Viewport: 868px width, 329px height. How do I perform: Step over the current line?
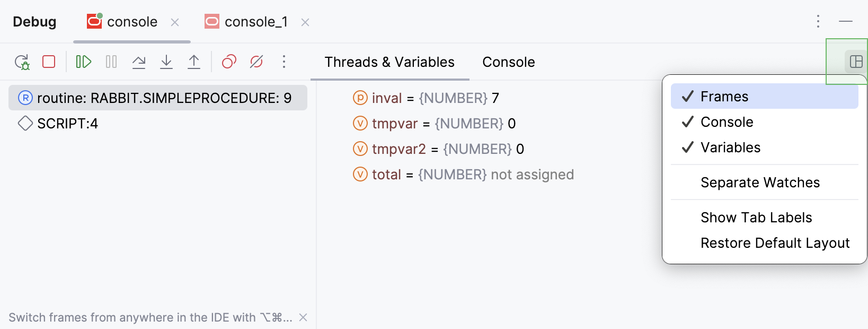coord(139,62)
